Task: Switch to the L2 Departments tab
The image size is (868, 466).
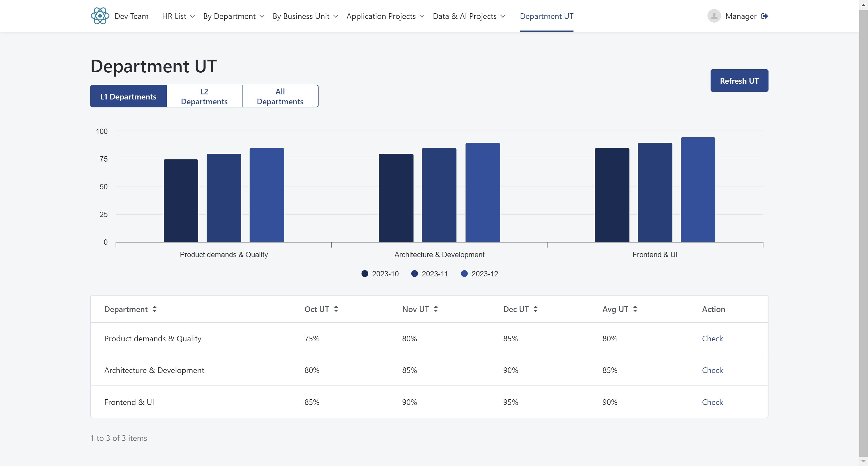Action: click(204, 96)
